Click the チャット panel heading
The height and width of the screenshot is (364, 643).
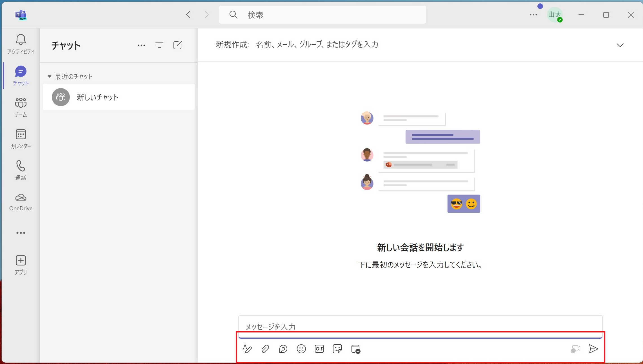click(66, 45)
